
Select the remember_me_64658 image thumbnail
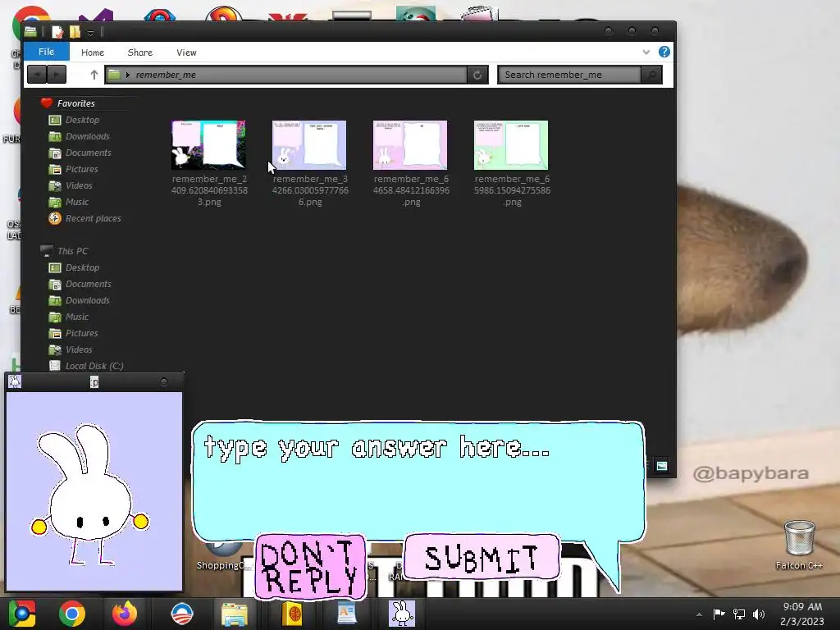point(410,144)
